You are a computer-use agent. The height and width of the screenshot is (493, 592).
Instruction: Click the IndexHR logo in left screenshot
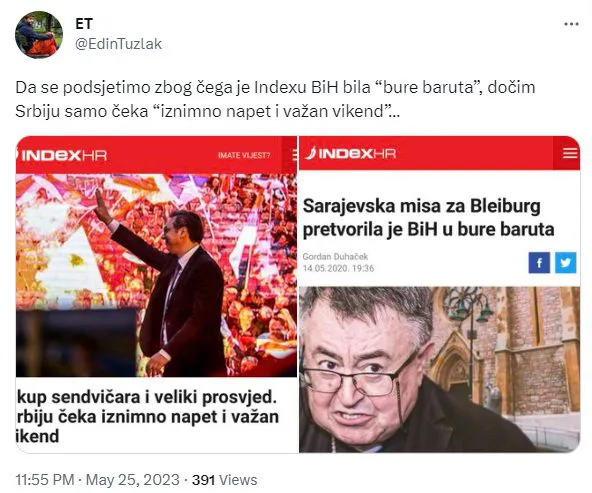pos(62,156)
